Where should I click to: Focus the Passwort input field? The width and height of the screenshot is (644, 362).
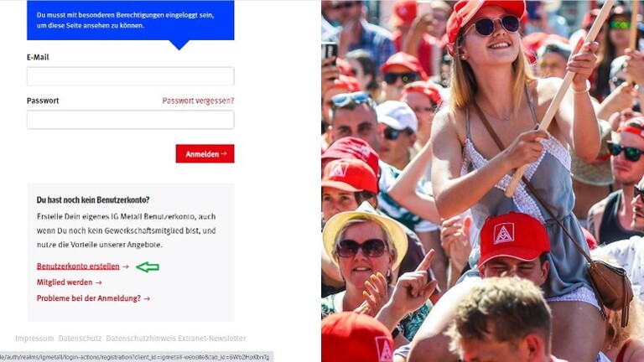coord(131,120)
